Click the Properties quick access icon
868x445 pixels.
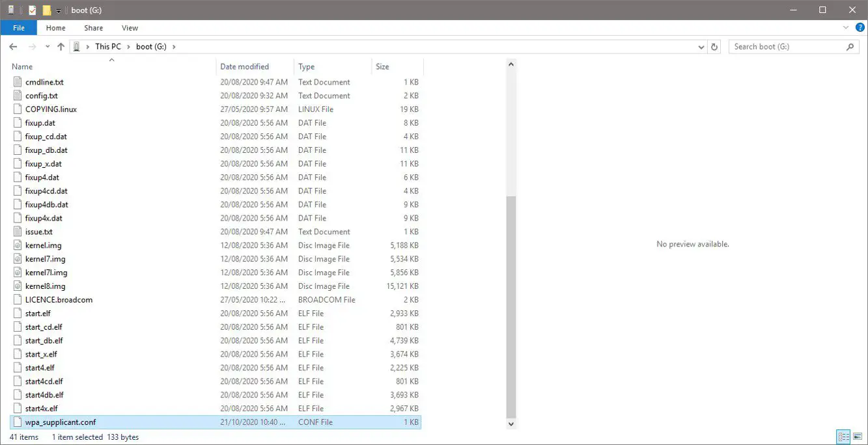[33, 10]
